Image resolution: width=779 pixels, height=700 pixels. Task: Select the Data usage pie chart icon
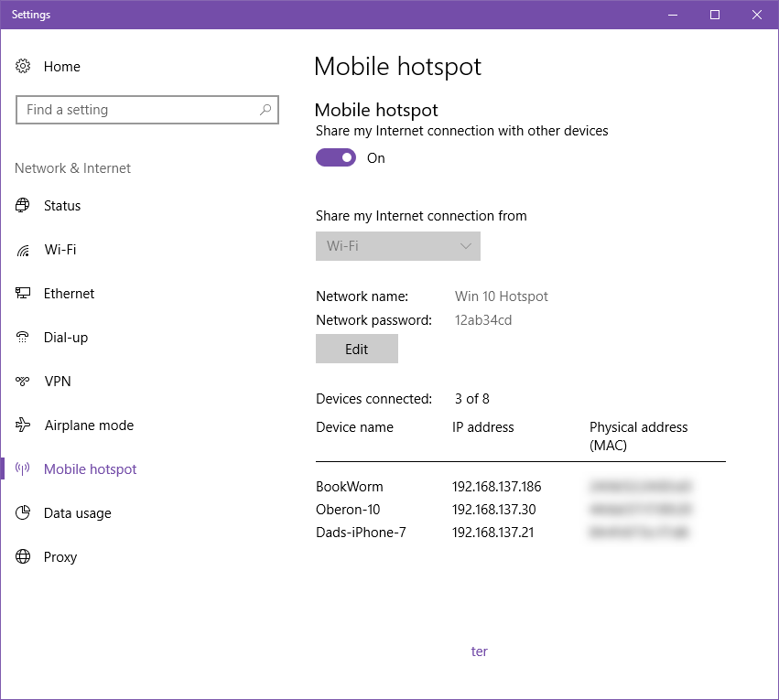22,512
